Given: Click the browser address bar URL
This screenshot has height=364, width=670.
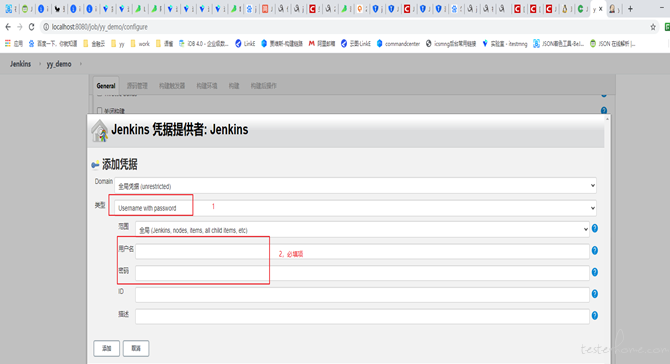Looking at the screenshot, I should (100, 27).
